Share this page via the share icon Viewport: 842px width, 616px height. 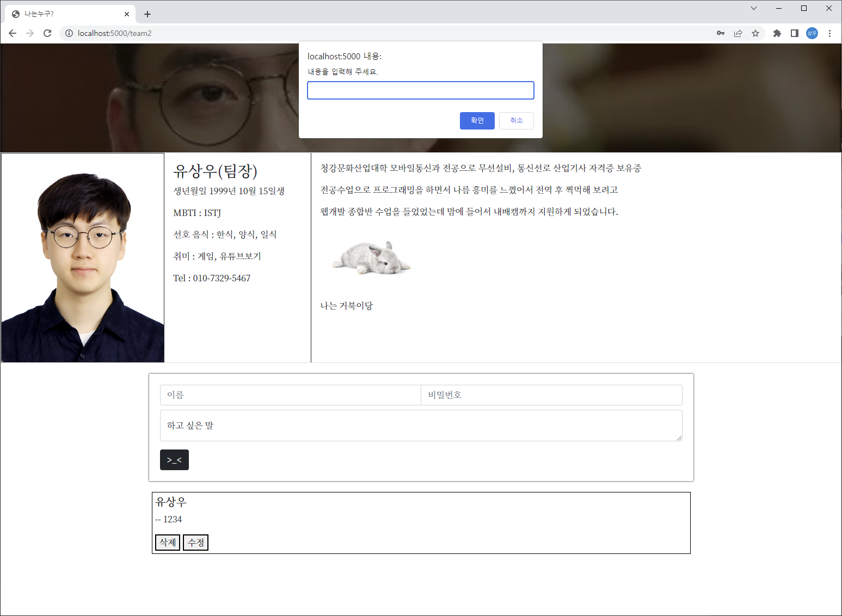(x=738, y=33)
